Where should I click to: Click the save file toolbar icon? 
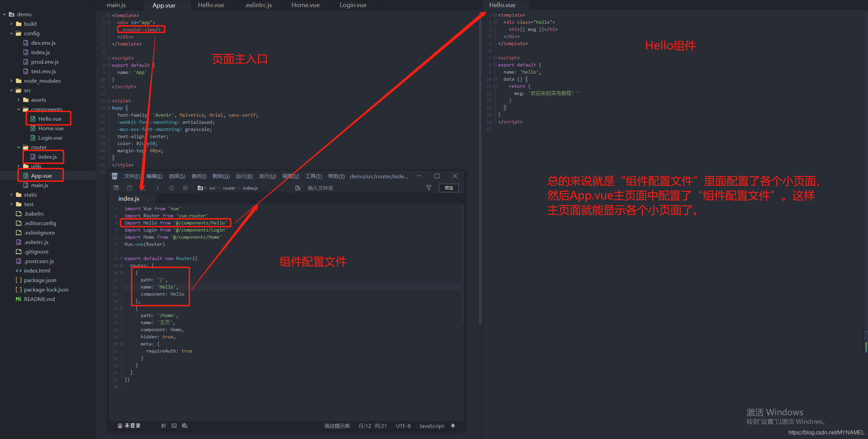tap(130, 188)
